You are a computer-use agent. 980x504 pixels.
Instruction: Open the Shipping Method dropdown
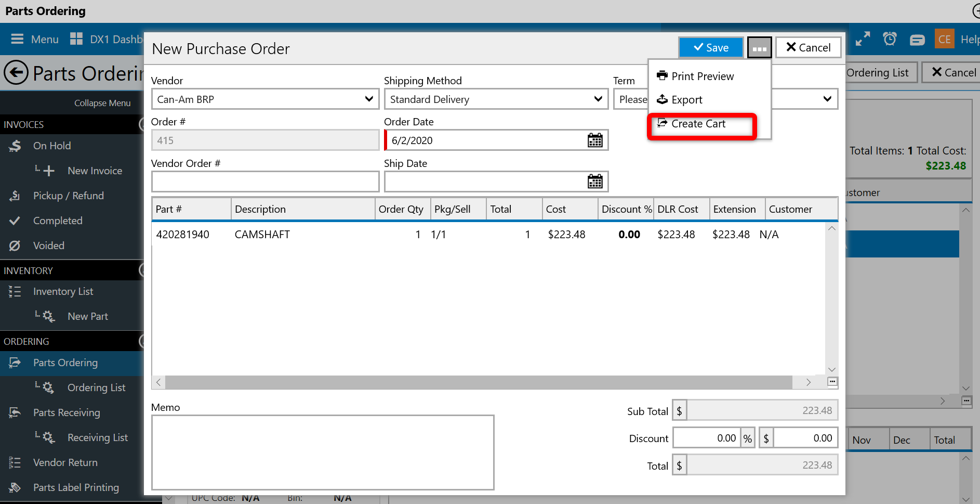point(496,99)
